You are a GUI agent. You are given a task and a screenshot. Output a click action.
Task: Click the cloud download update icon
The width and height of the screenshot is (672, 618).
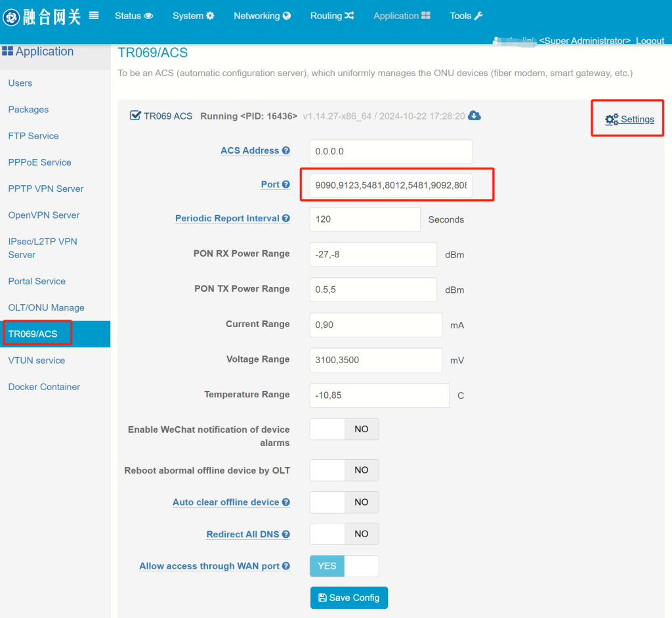[x=474, y=116]
